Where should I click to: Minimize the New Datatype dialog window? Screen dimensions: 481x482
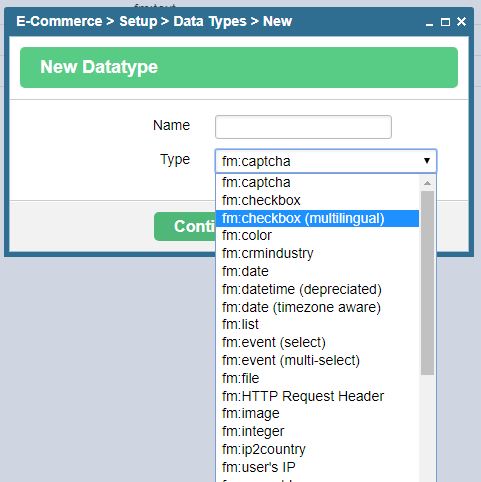(x=429, y=22)
